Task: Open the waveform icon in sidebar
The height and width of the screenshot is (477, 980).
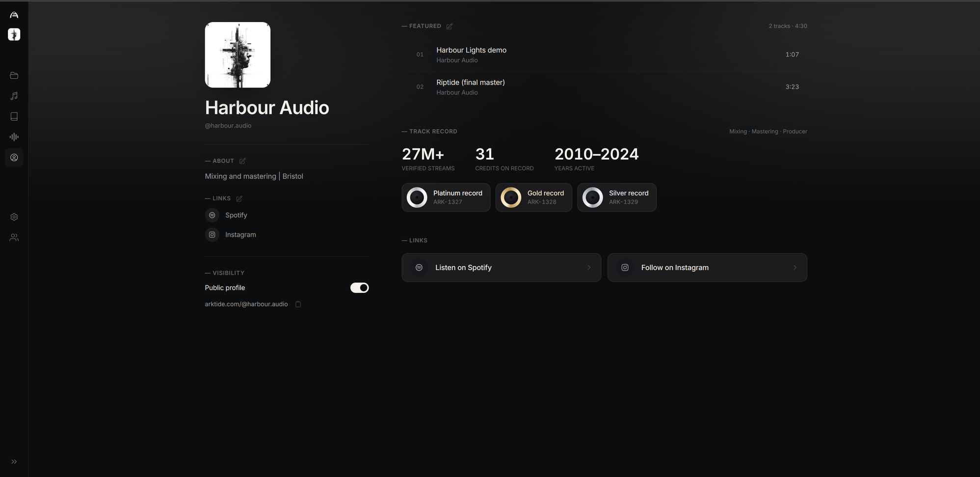Action: [14, 137]
